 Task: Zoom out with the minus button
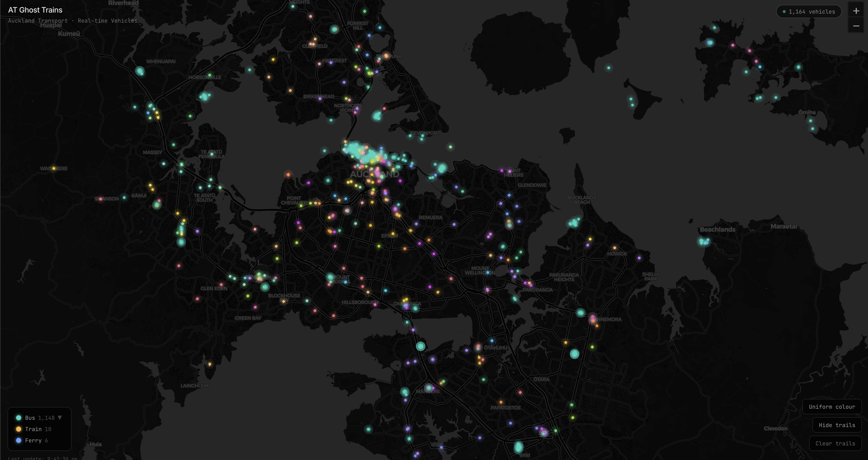click(856, 26)
